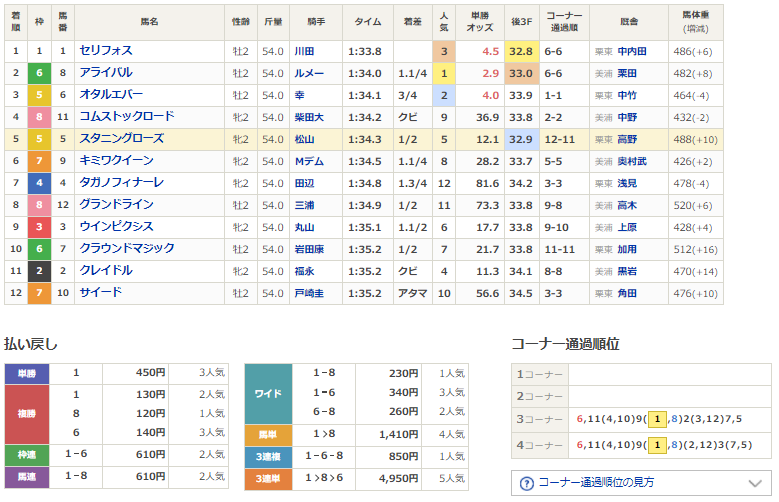Open horse page for キミワクイーン

116,161
